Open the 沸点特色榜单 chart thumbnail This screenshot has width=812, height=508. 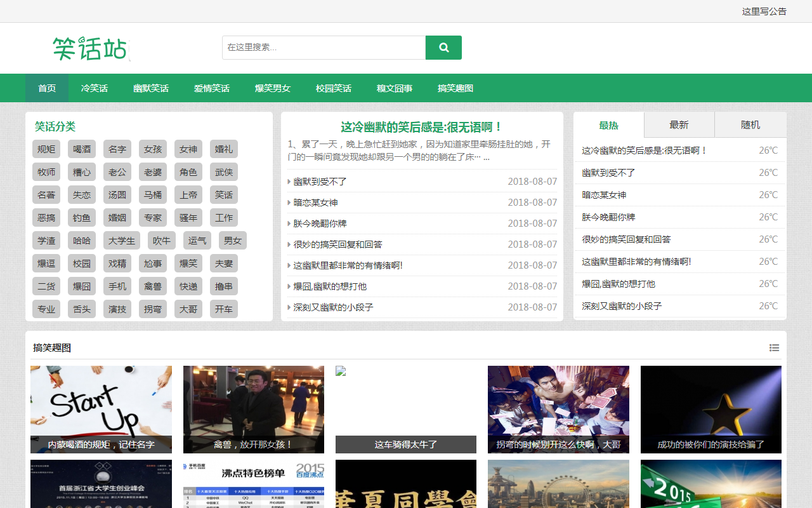pyautogui.click(x=254, y=484)
